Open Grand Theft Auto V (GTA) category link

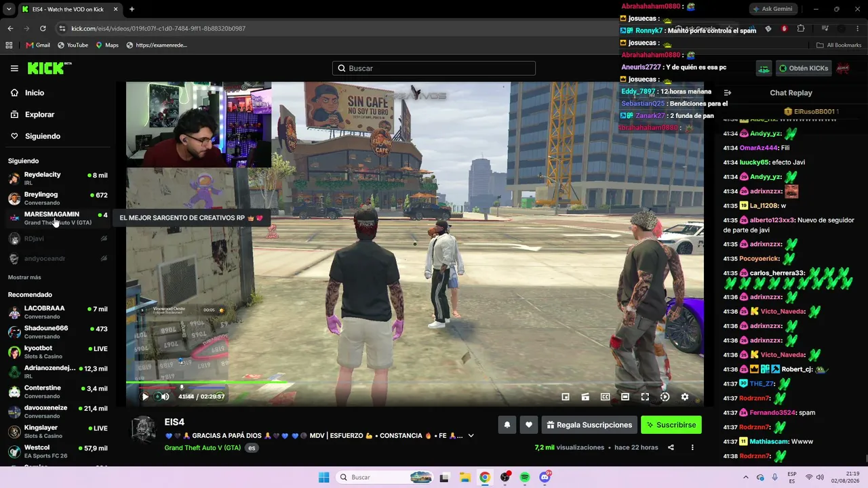point(202,448)
